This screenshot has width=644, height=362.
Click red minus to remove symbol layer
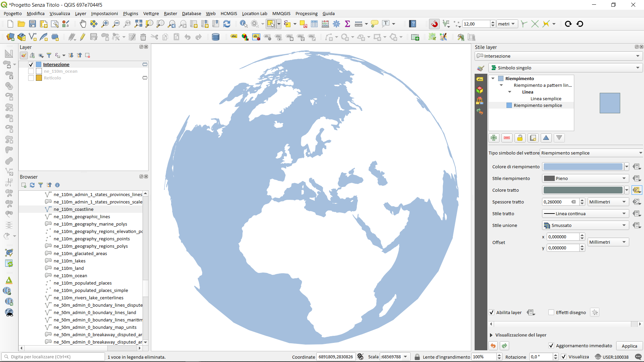507,138
